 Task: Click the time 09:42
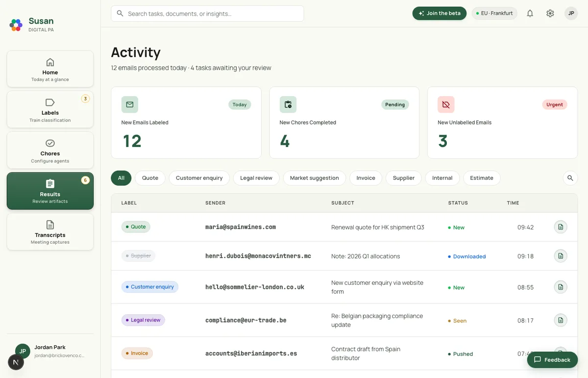coord(525,227)
